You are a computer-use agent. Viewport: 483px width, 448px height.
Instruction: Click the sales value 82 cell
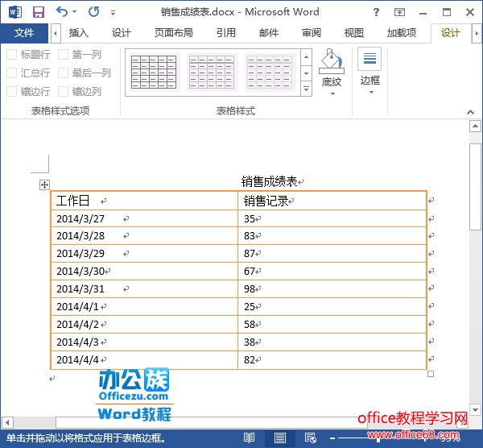coord(332,360)
